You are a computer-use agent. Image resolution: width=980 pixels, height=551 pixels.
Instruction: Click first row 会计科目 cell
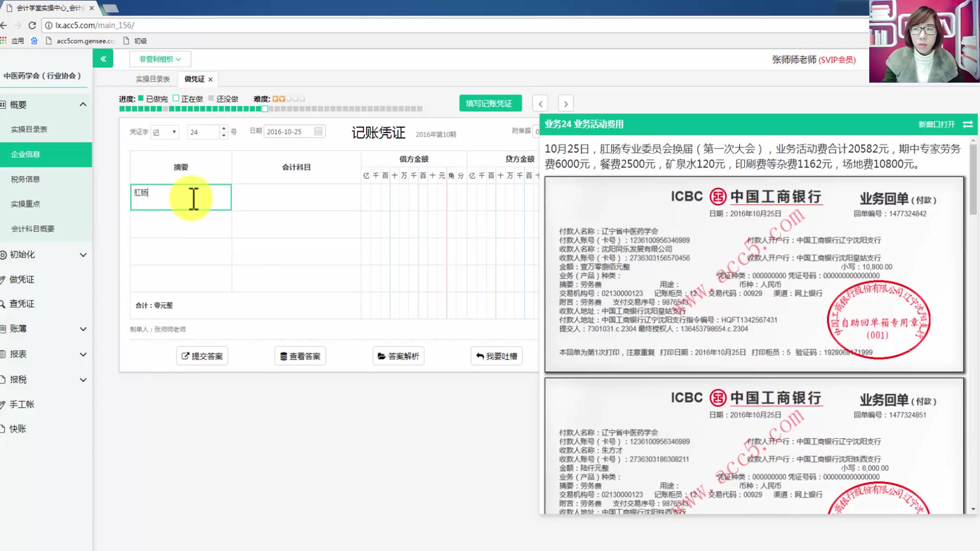coord(297,197)
